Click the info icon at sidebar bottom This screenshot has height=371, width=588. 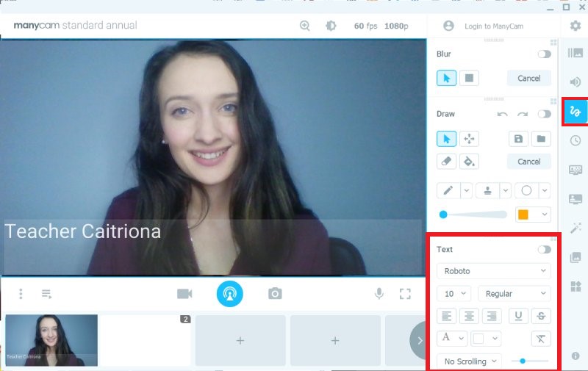pos(576,356)
